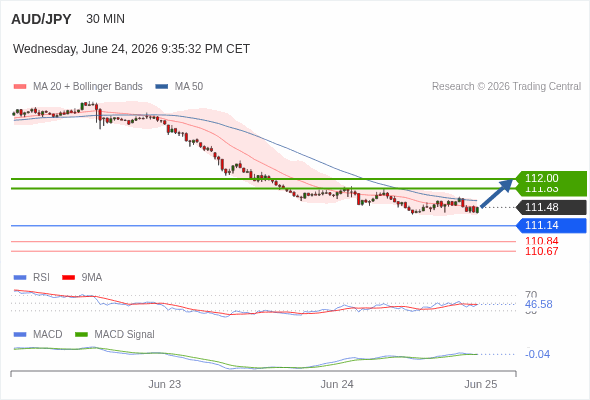The image size is (590, 400).
Task: Click the 30 MIN timeframe label
Action: pyautogui.click(x=105, y=19)
